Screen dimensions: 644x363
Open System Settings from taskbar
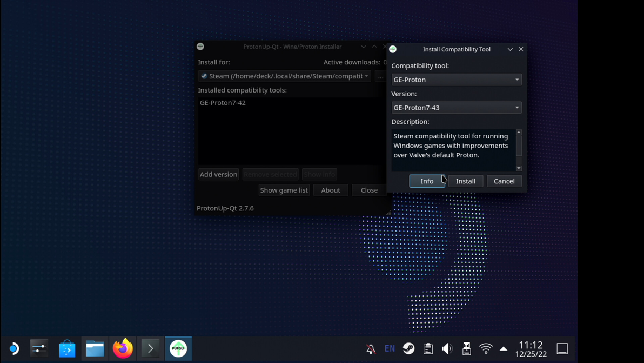point(39,348)
